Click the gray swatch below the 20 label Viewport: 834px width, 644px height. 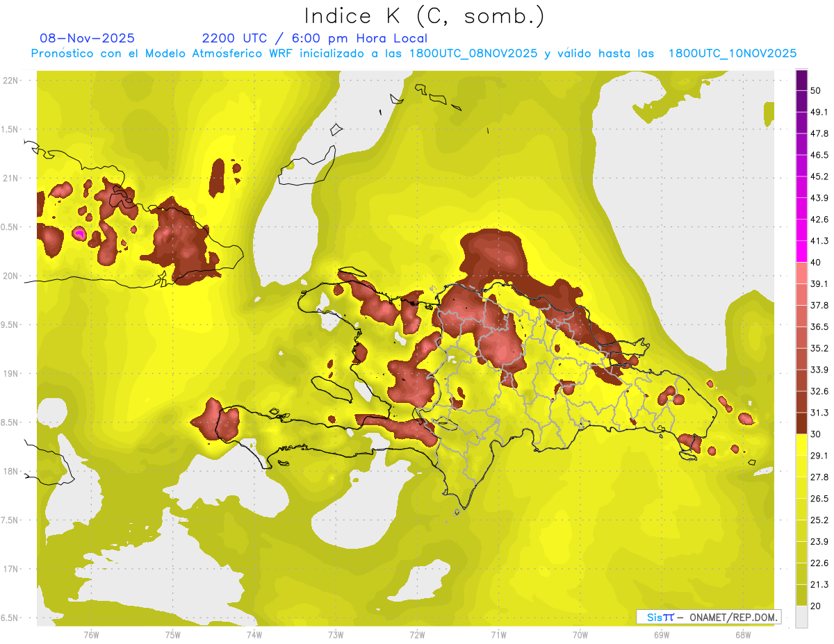(x=801, y=617)
